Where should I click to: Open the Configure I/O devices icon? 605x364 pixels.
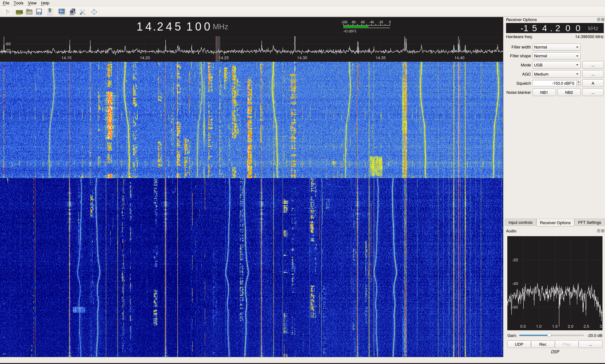pyautogui.click(x=19, y=12)
